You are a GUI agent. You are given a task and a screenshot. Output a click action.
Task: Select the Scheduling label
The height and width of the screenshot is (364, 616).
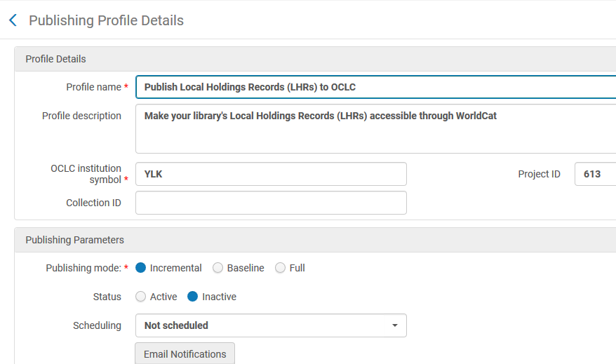[x=97, y=325]
